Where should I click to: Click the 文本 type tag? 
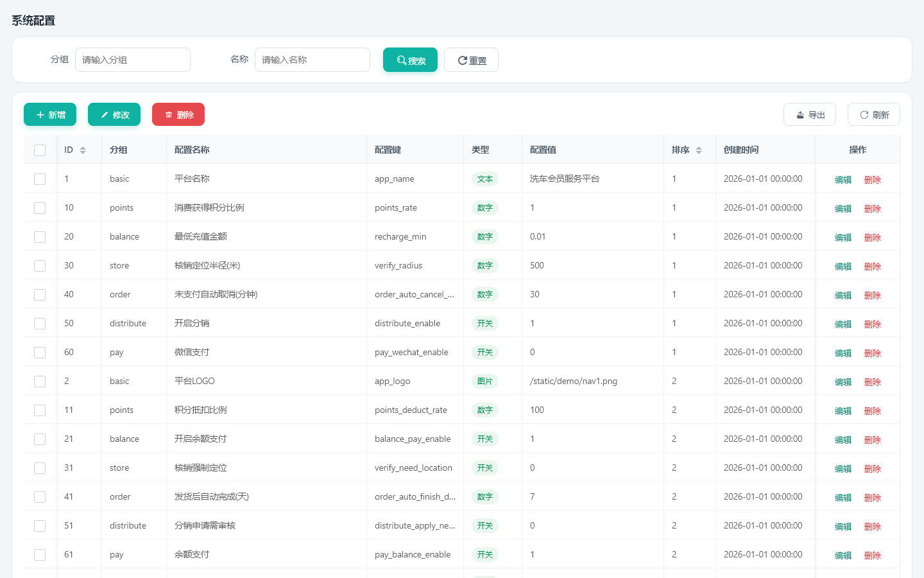coord(485,179)
